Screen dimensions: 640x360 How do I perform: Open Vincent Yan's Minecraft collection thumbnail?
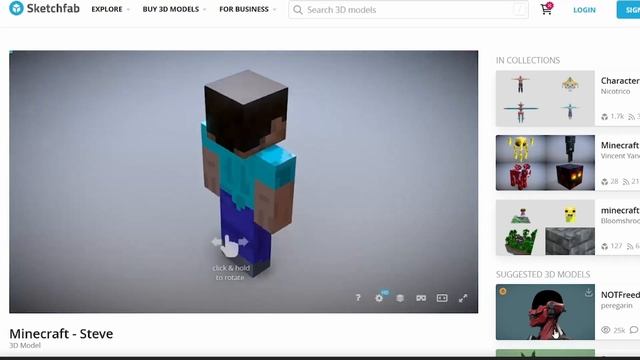click(x=545, y=163)
